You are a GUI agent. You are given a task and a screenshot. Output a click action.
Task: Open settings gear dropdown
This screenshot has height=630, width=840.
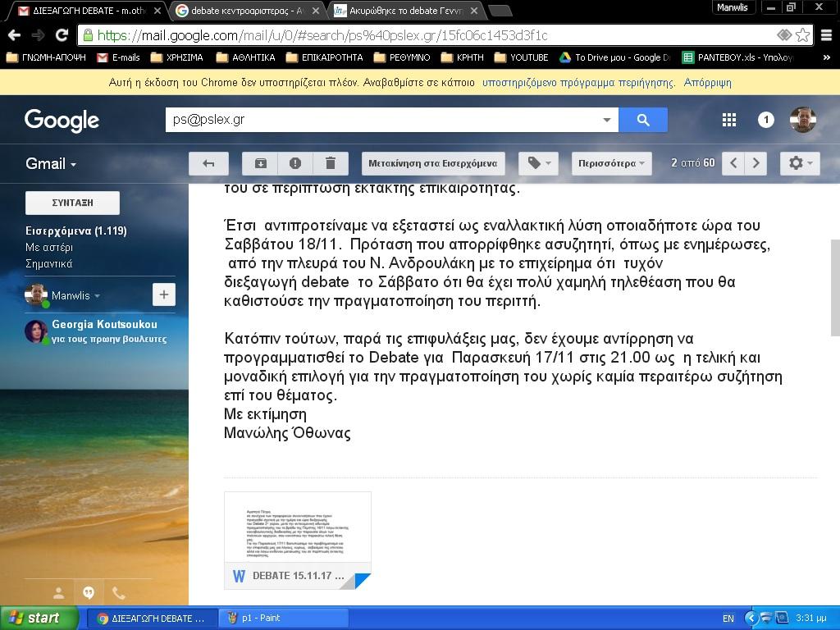tap(800, 163)
